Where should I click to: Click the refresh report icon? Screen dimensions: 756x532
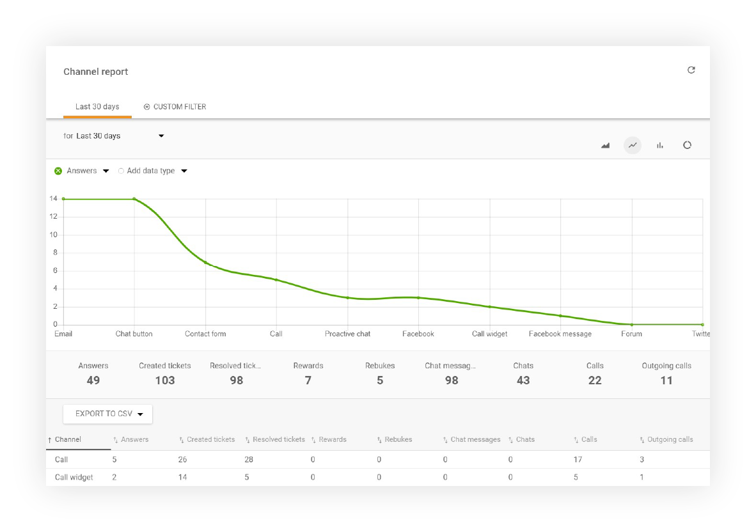pos(691,70)
